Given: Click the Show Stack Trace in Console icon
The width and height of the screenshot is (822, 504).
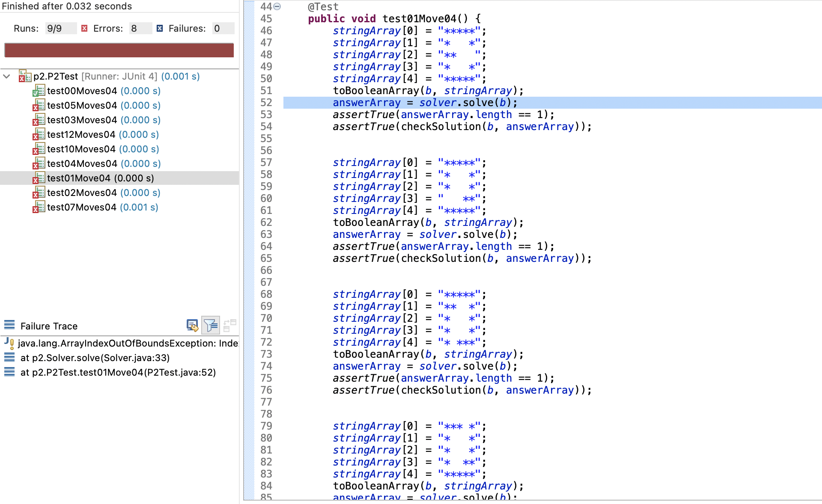Looking at the screenshot, I should pyautogui.click(x=192, y=326).
